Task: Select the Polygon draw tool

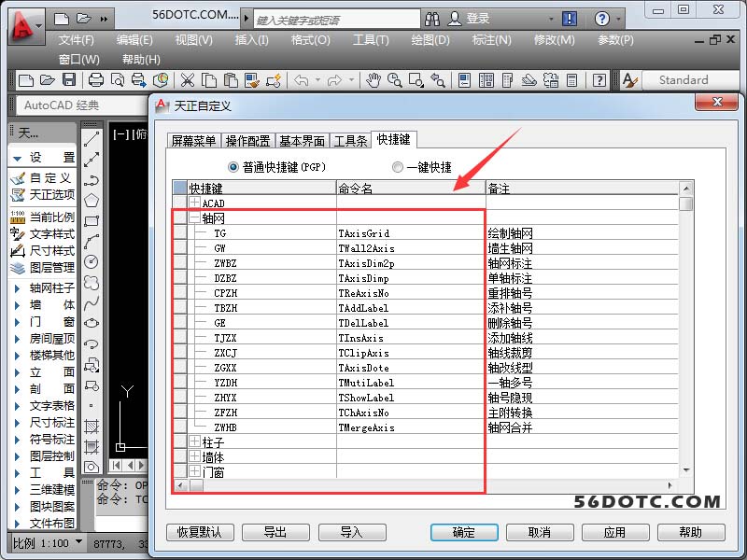Action: pyautogui.click(x=92, y=200)
